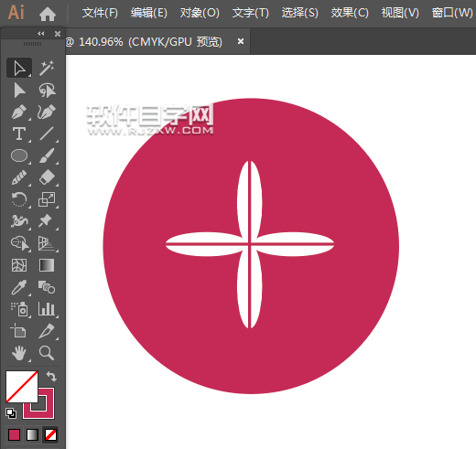The height and width of the screenshot is (449, 476).
Task: Choose the Ellipse tool
Action: tap(19, 155)
